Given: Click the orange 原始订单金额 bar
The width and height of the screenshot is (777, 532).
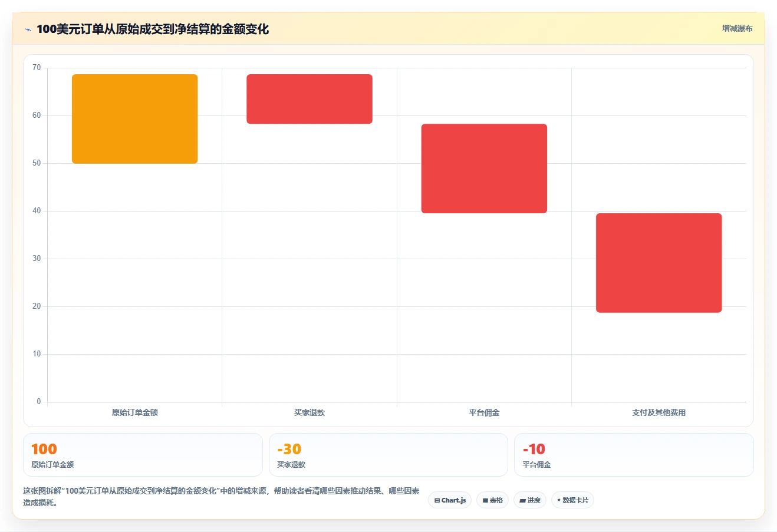Looking at the screenshot, I should click(135, 119).
